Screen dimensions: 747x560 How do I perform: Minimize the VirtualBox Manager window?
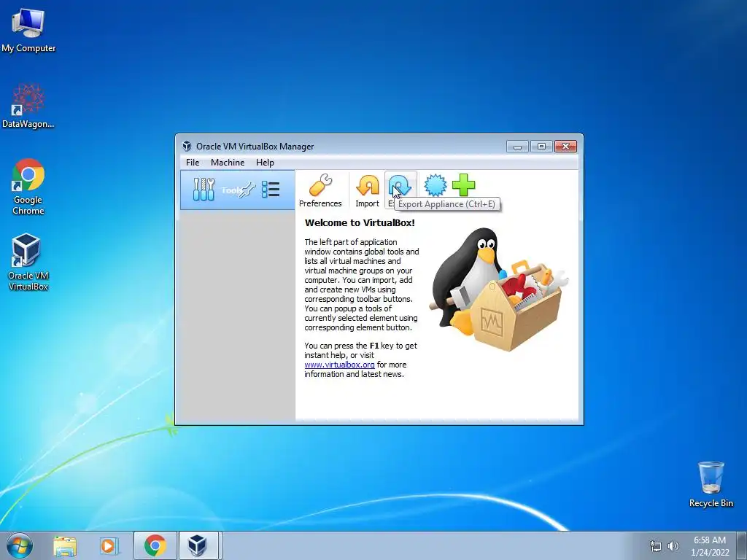tap(517, 146)
